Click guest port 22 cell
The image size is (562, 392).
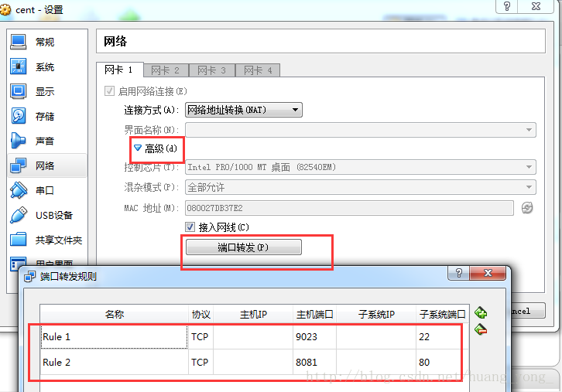pos(442,337)
